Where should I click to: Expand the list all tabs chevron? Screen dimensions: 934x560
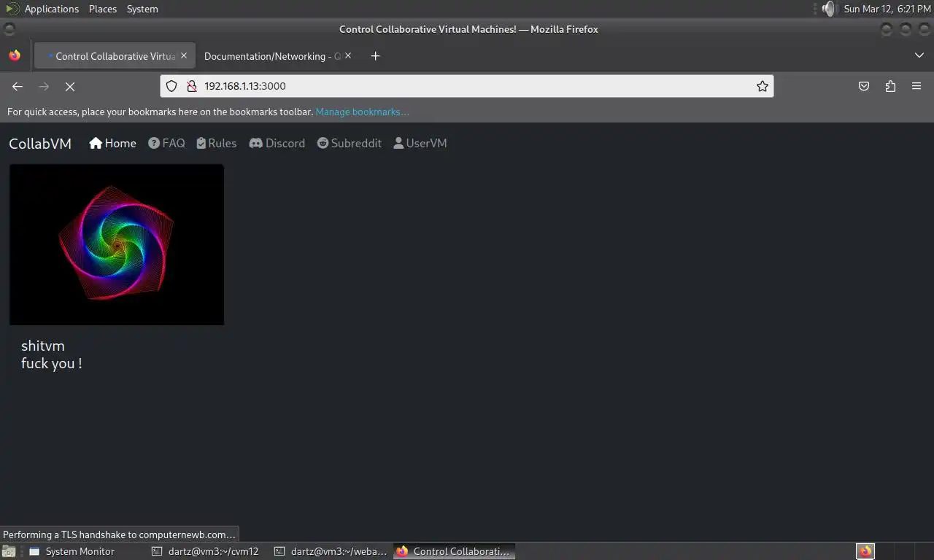click(x=919, y=55)
